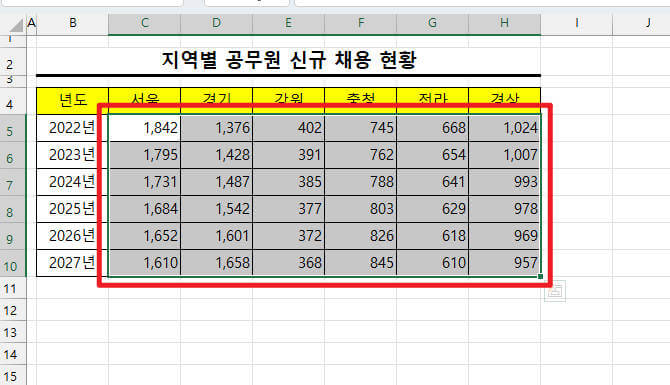Select row 8 header

click(13, 209)
